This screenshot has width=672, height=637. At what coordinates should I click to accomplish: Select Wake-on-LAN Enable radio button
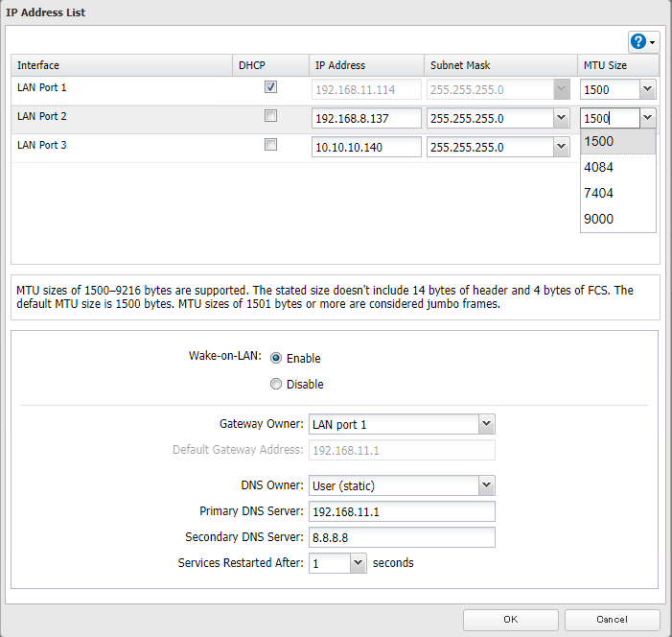(x=276, y=358)
